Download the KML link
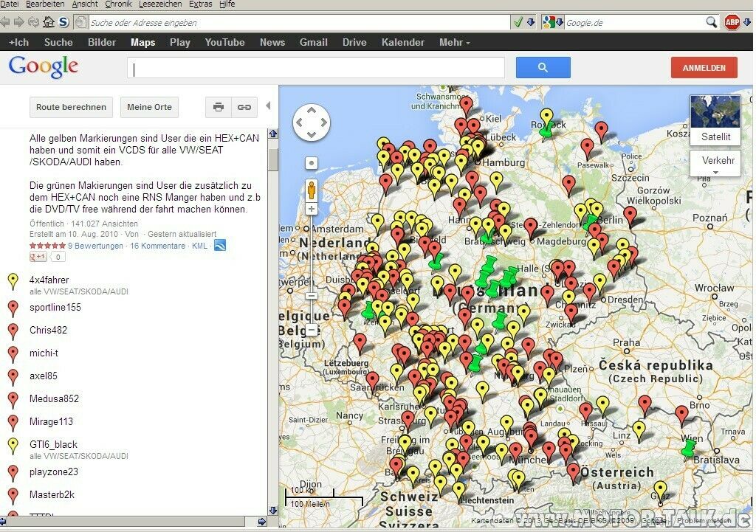 (199, 246)
